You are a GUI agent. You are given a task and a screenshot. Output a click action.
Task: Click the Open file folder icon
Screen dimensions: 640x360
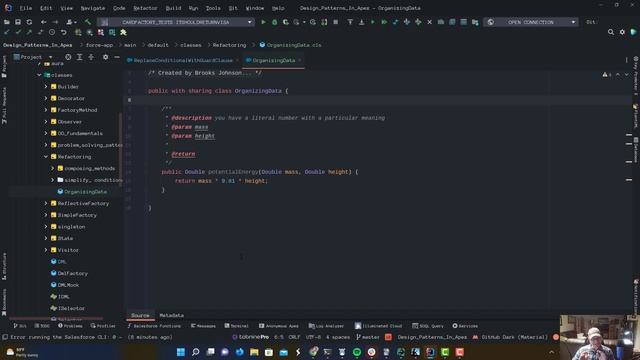[7, 22]
